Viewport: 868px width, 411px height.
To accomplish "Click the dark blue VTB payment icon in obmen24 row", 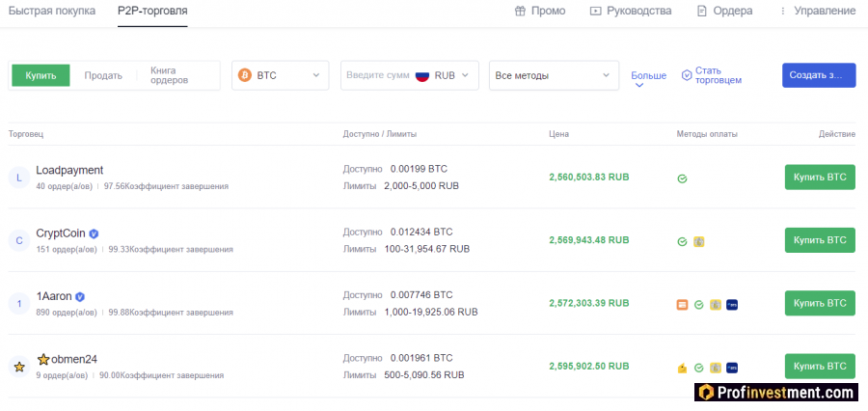I will click(732, 368).
